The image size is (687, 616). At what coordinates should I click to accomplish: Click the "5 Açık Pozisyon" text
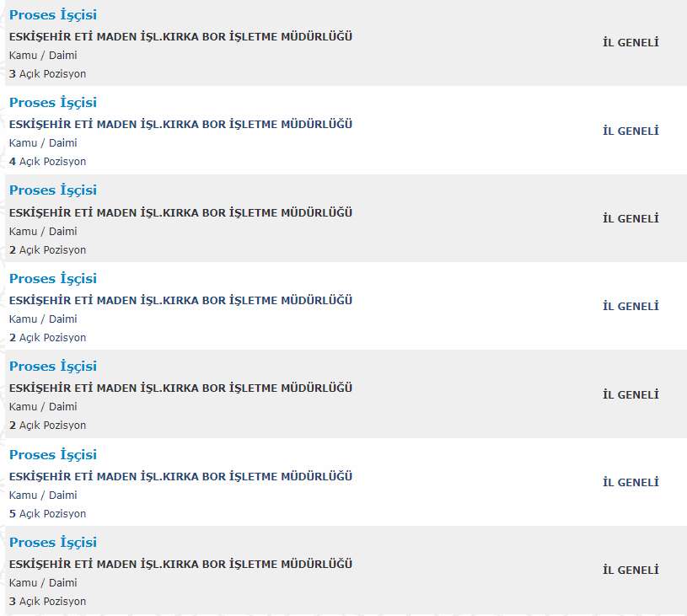[48, 514]
